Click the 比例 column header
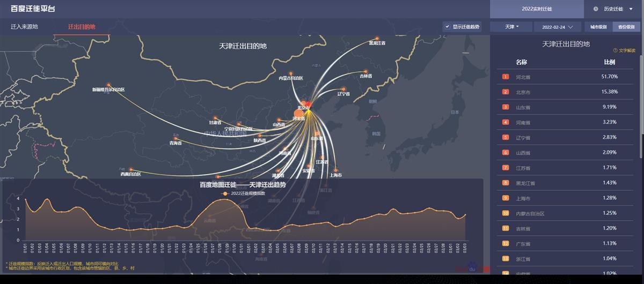This screenshot has height=284, width=644. click(x=609, y=62)
